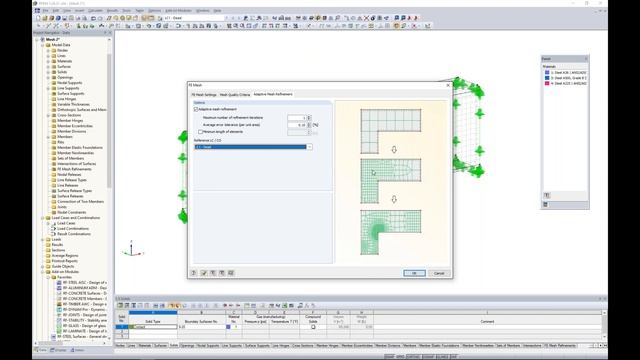This screenshot has width=640, height=360.
Task: Select FE Mesh Refinements in the navigator tree
Action: (x=74, y=169)
